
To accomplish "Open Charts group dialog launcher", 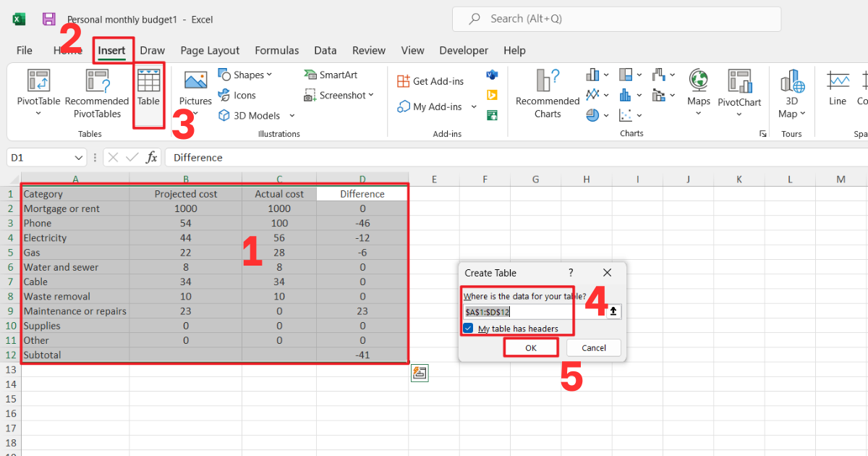I will (762, 134).
